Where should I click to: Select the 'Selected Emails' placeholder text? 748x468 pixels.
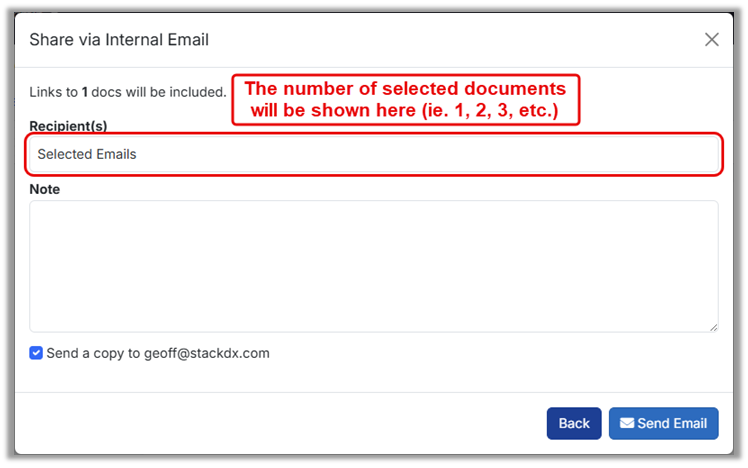(x=87, y=155)
